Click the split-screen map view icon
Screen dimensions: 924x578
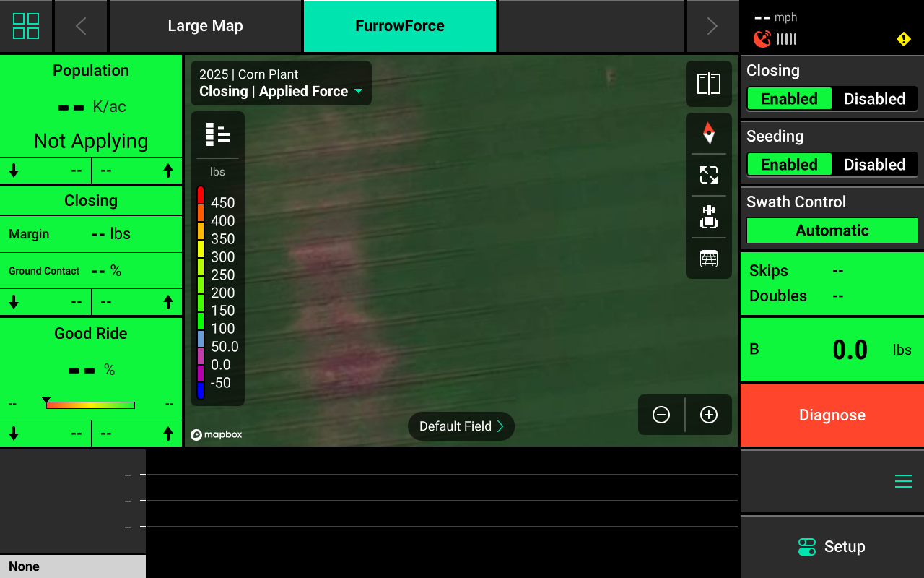[708, 84]
